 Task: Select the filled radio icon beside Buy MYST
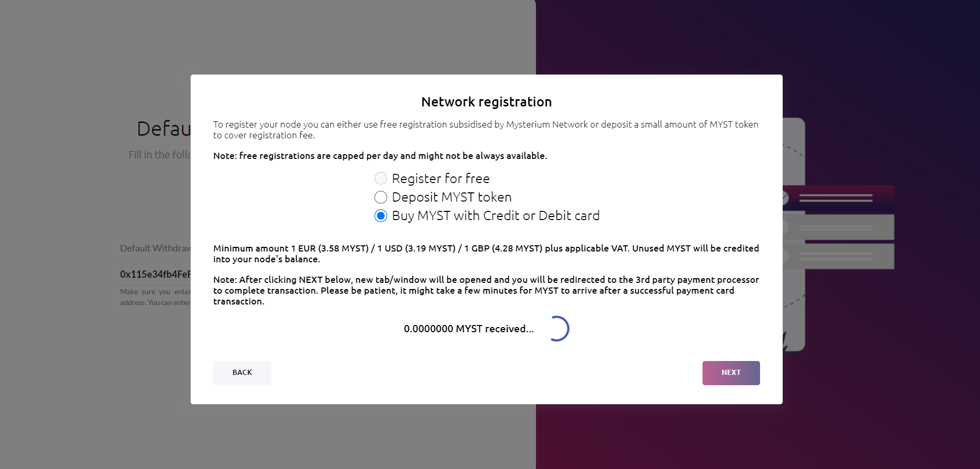coord(380,216)
